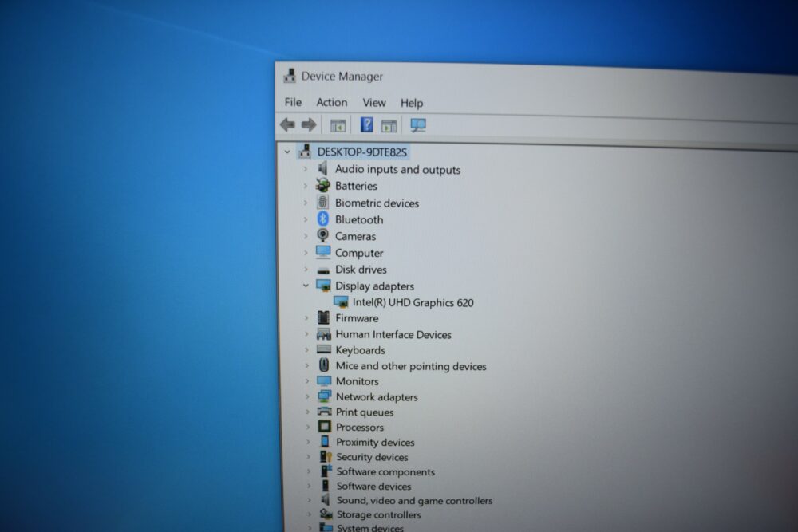Viewport: 798px width, 532px height.
Task: Collapse the Display adapters category
Action: (x=306, y=286)
